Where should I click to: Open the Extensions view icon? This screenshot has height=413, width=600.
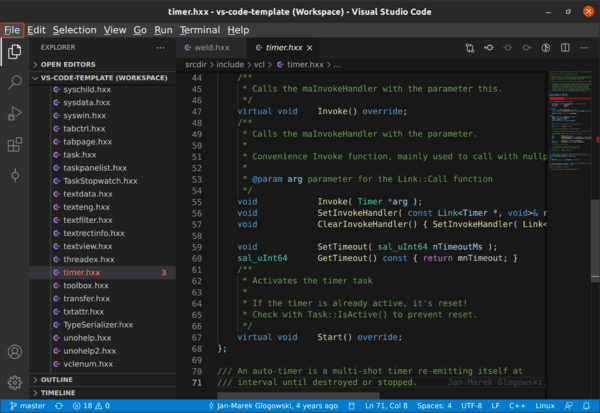[x=15, y=145]
